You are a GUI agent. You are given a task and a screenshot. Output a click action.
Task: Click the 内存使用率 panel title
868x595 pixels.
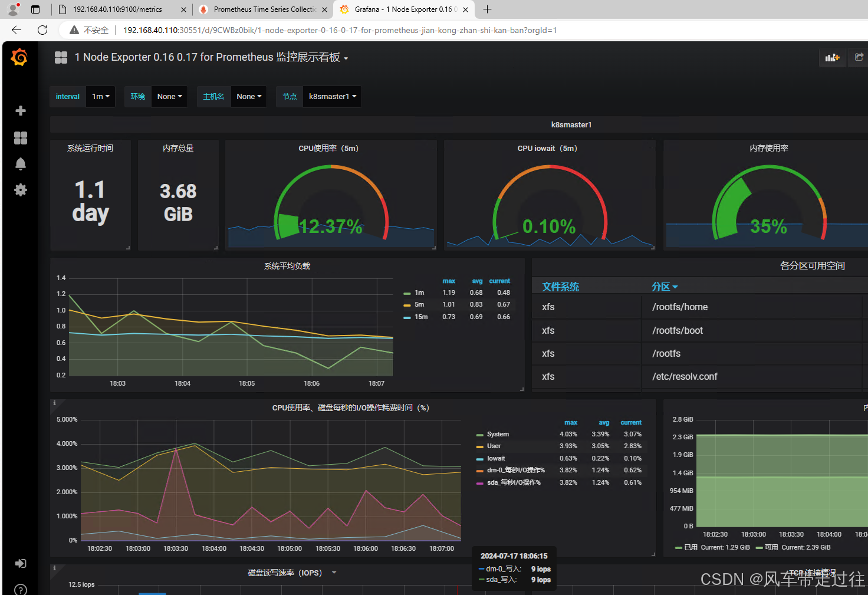click(x=769, y=149)
